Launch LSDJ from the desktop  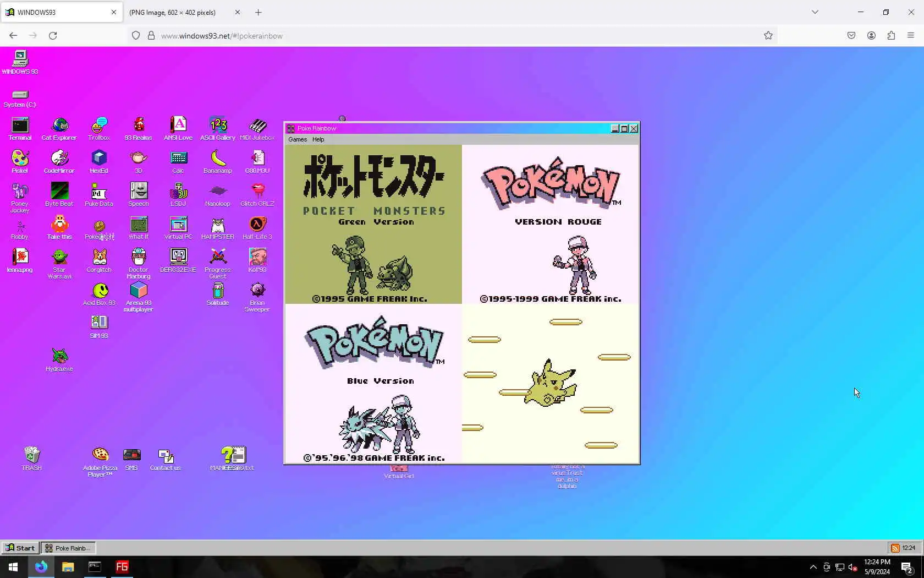click(x=178, y=195)
